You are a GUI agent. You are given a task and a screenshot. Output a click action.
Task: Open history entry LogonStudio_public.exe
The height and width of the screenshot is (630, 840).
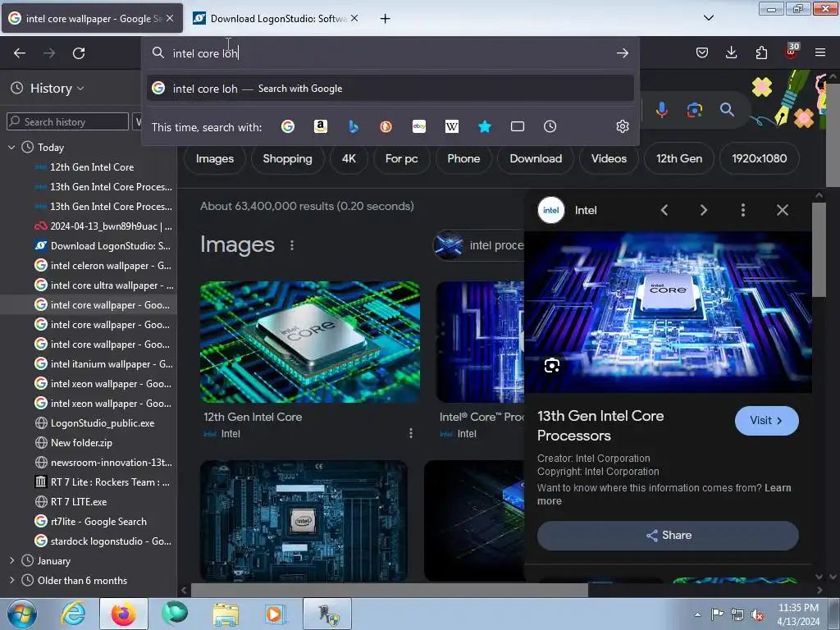pyautogui.click(x=94, y=422)
